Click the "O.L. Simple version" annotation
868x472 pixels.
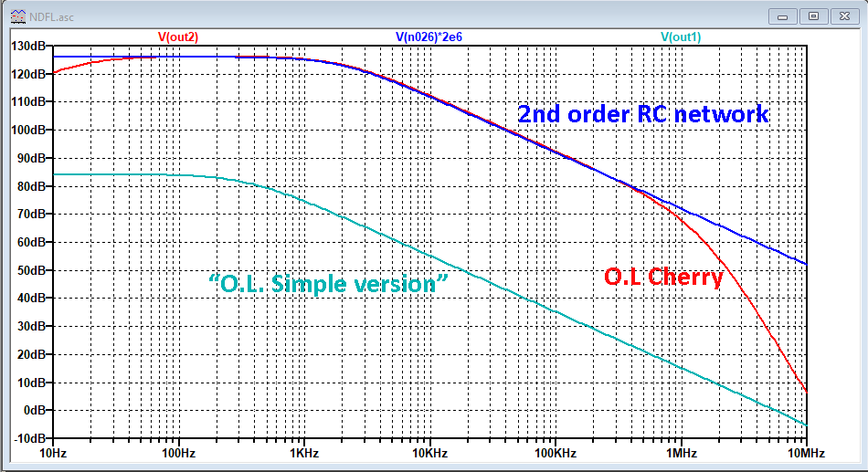[x=328, y=284]
